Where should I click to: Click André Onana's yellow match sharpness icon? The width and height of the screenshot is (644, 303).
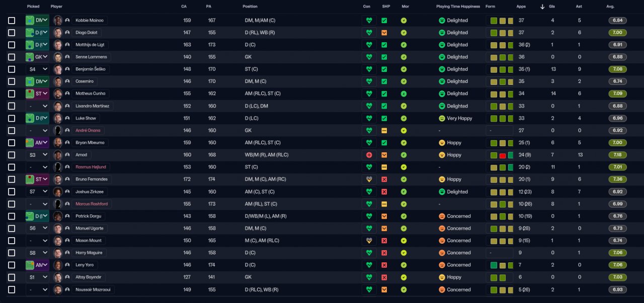(384, 131)
